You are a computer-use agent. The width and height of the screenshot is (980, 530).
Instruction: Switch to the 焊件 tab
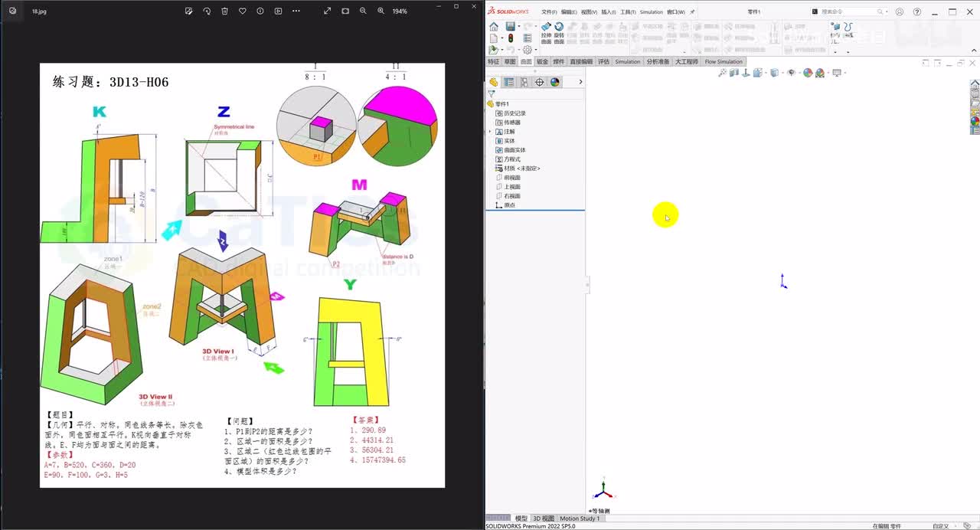pos(558,62)
